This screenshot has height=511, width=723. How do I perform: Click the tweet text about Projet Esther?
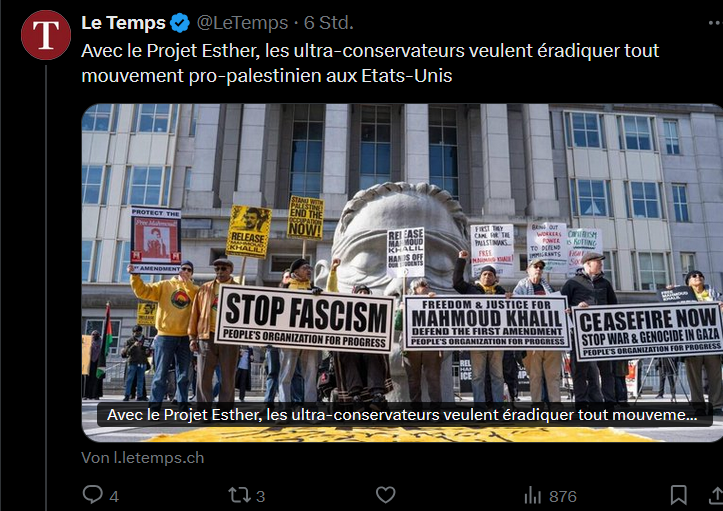pos(370,63)
